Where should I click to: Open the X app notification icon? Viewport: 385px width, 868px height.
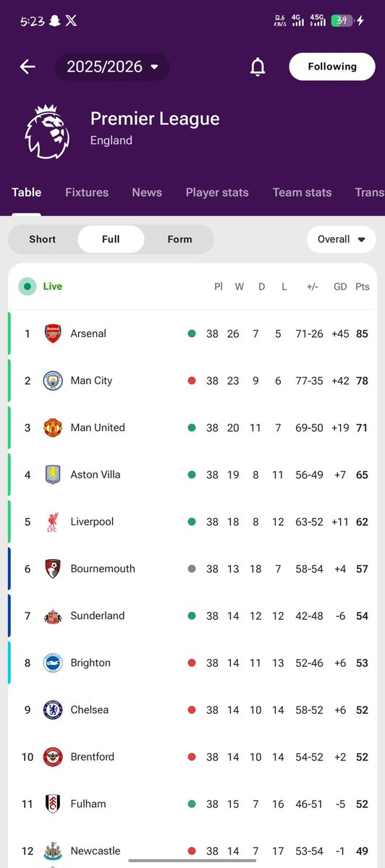70,21
